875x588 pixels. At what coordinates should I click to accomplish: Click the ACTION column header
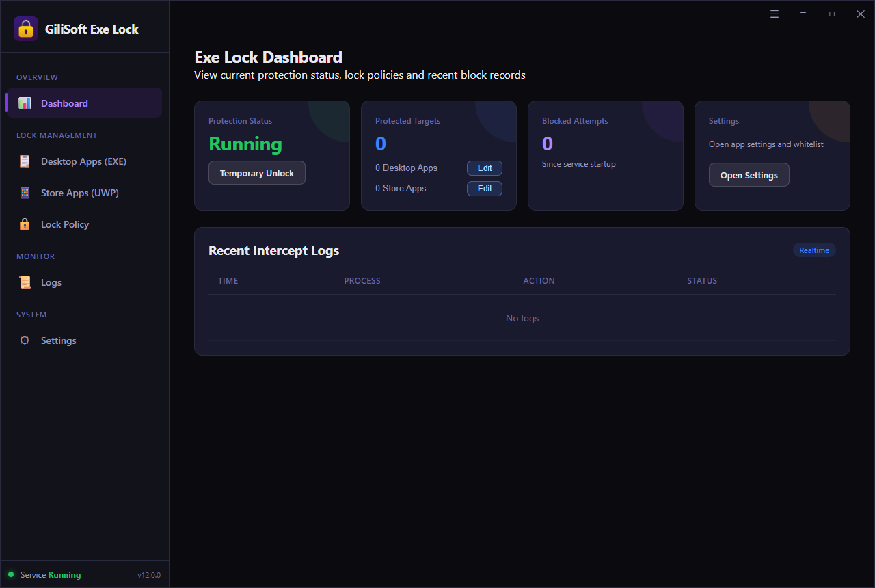point(539,281)
